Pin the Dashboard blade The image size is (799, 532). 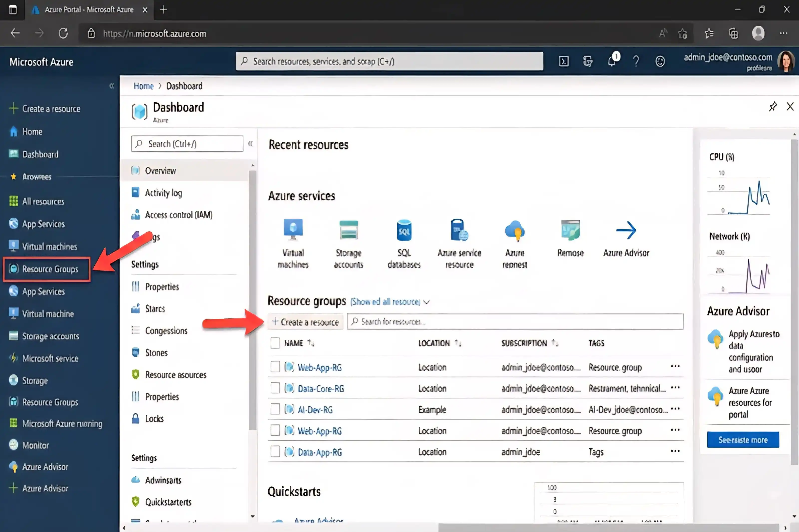click(x=773, y=107)
